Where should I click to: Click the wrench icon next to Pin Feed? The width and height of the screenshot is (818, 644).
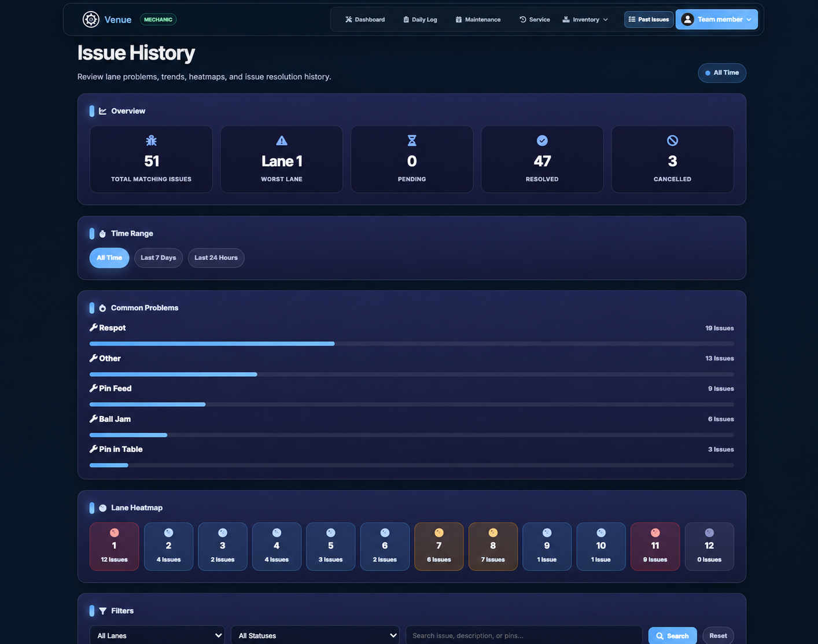click(x=93, y=388)
